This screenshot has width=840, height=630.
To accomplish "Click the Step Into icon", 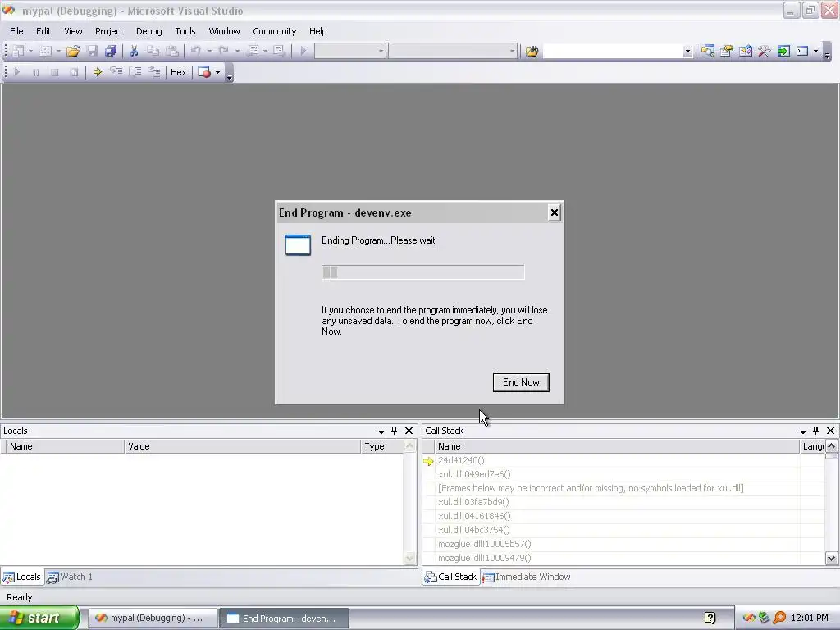I will (x=116, y=72).
